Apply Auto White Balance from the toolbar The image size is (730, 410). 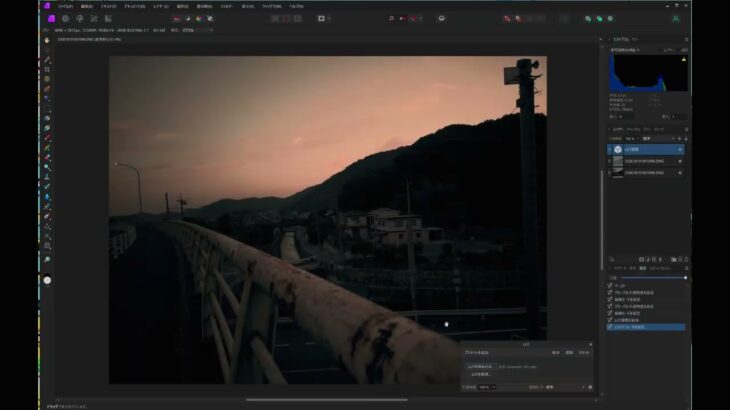[x=210, y=19]
